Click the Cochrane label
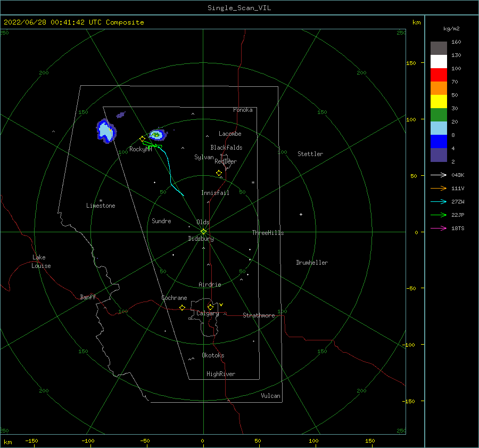479x448 pixels. tap(174, 298)
